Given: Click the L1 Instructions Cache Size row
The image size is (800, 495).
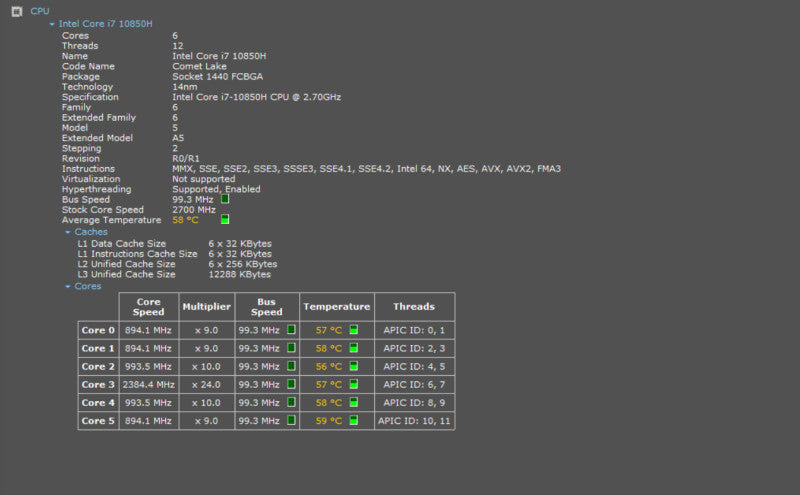Looking at the screenshot, I should 174,254.
